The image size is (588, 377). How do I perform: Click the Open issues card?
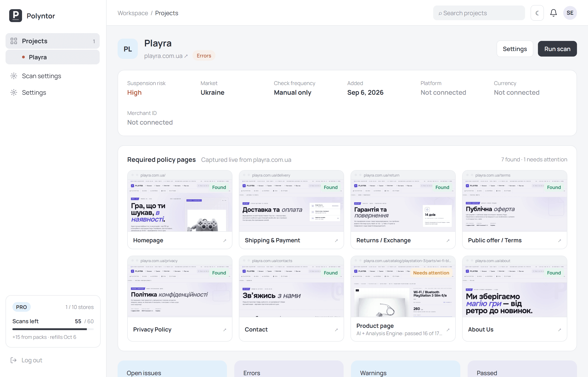tap(172, 369)
